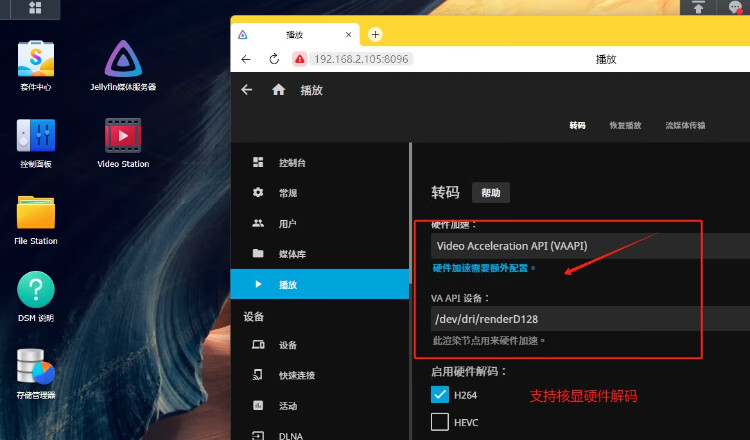Screen dimensions: 750x440
Task: Click the 硬件加速需要额外配置 link
Action: coord(484,268)
